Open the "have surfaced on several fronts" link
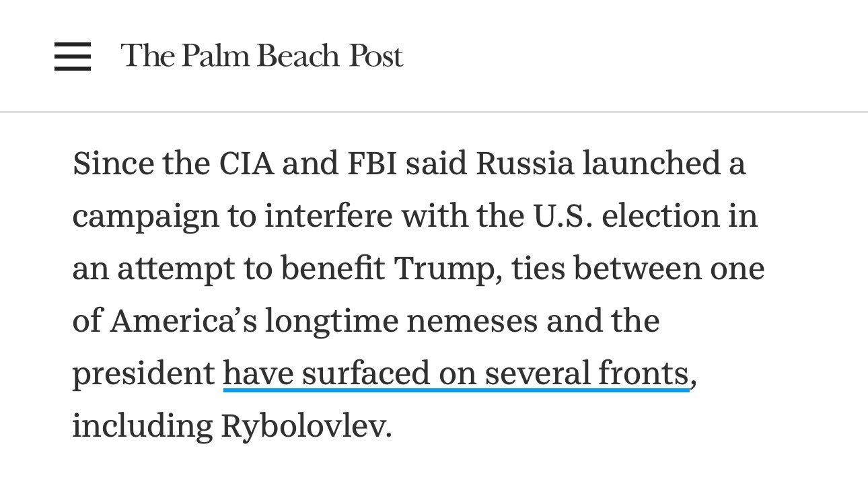The image size is (868, 502). click(456, 374)
